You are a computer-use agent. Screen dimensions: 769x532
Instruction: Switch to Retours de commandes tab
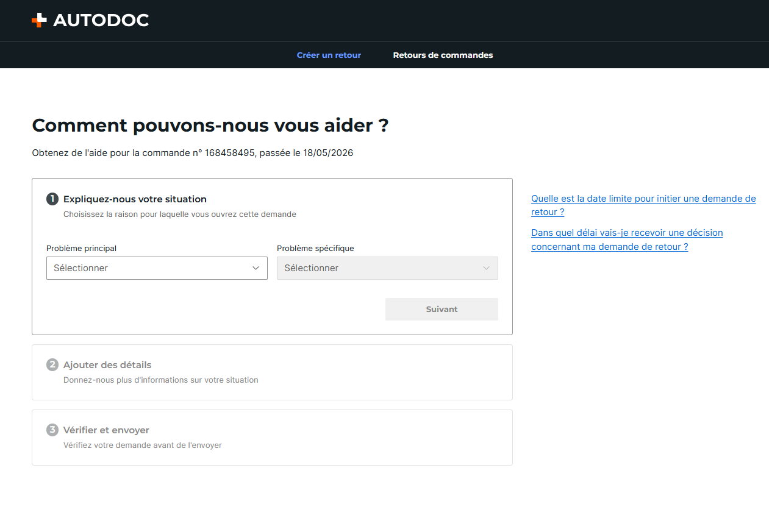click(x=443, y=55)
